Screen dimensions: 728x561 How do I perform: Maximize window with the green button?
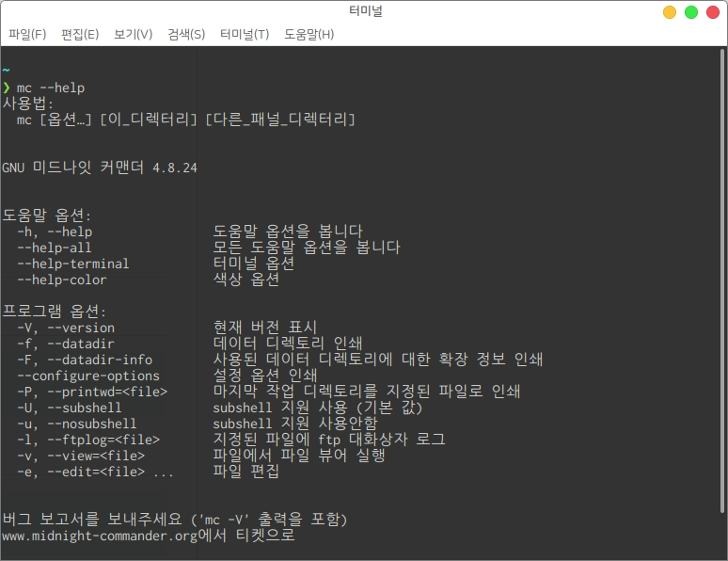click(691, 12)
